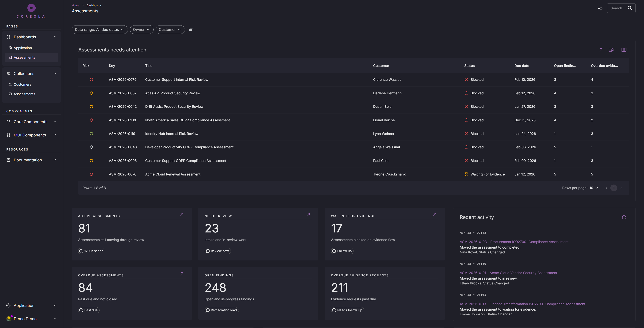
Task: Click the Demo Demo user avatar
Action: point(9,318)
